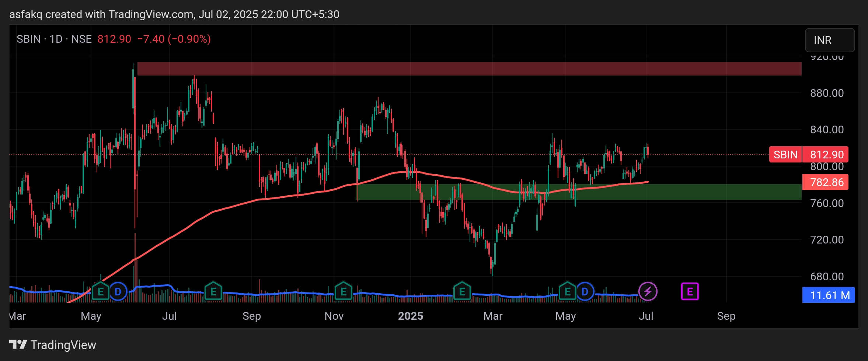This screenshot has height=361, width=868.
Task: Click the earnings E marker nearest Nov
Action: coord(344,291)
